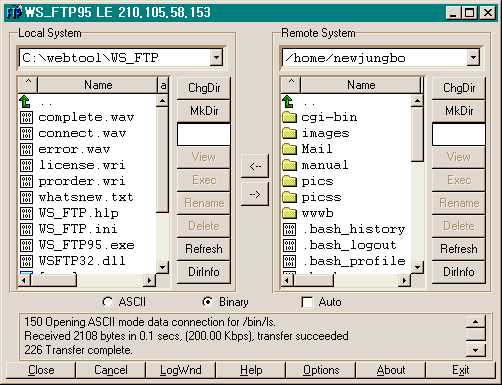Screen dimensions: 502x385
Task: Select the WS_FTP95.exe file icon
Action: pos(26,245)
